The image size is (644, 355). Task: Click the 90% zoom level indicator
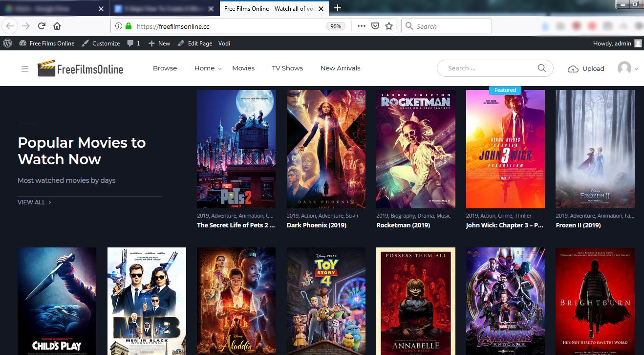(336, 26)
